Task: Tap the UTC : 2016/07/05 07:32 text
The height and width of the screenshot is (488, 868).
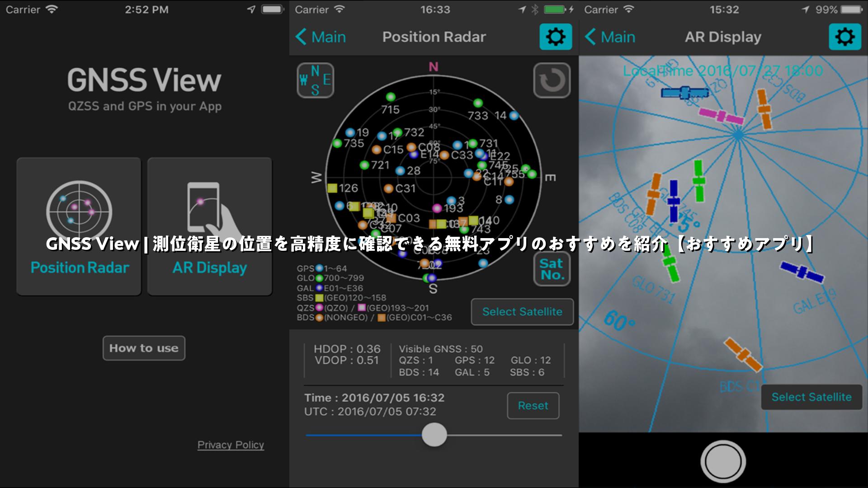Action: tap(370, 412)
